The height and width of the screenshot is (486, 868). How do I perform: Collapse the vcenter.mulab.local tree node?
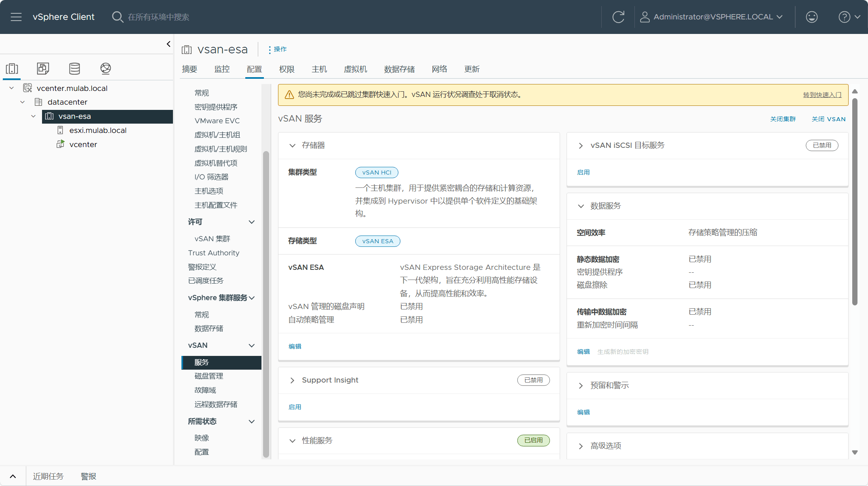click(x=12, y=88)
